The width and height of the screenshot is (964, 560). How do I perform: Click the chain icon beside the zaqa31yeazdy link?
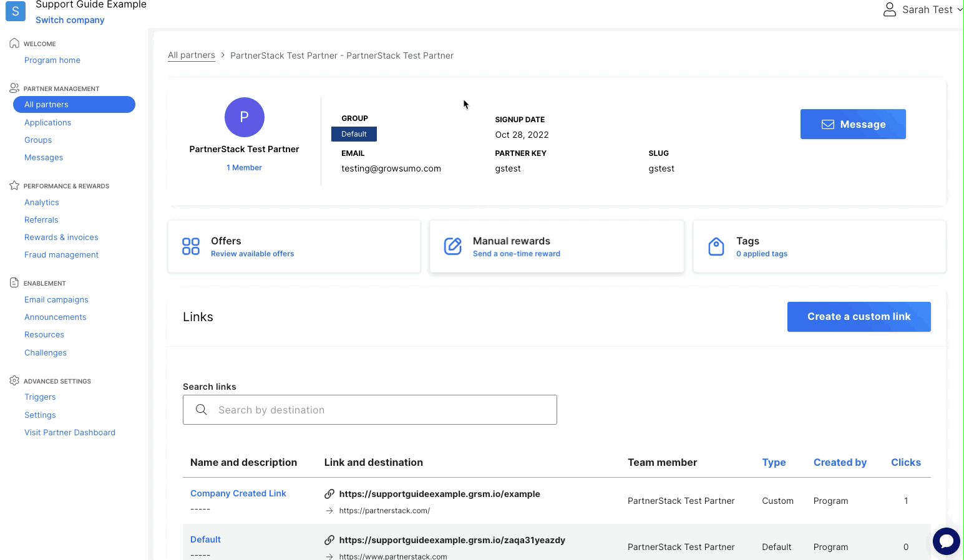coord(329,540)
